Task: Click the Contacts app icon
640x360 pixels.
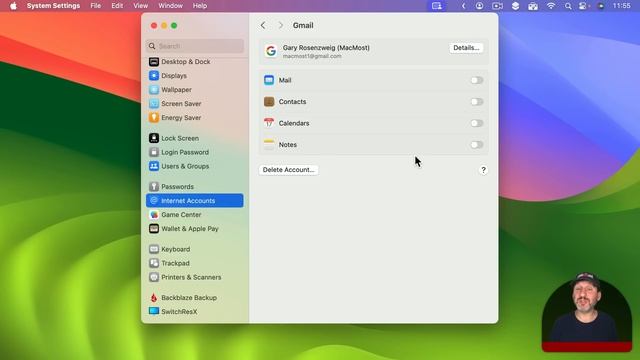Action: (269, 102)
